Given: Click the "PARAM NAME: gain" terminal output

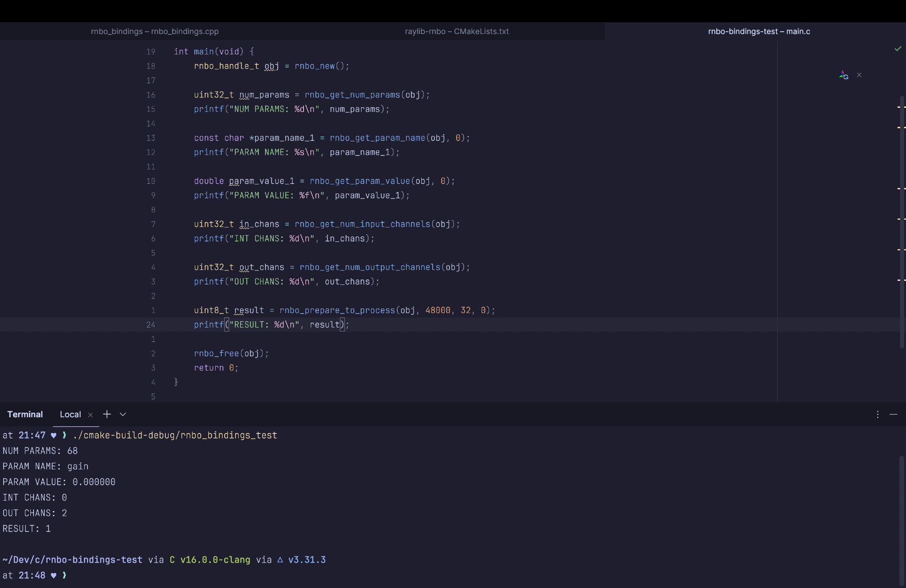Looking at the screenshot, I should [x=45, y=466].
